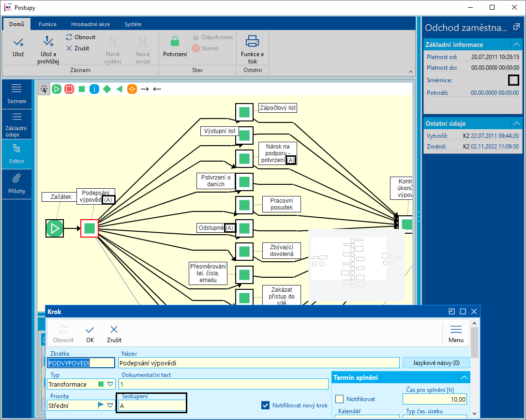
Task: Click the Seskupení input field
Action: click(x=152, y=405)
